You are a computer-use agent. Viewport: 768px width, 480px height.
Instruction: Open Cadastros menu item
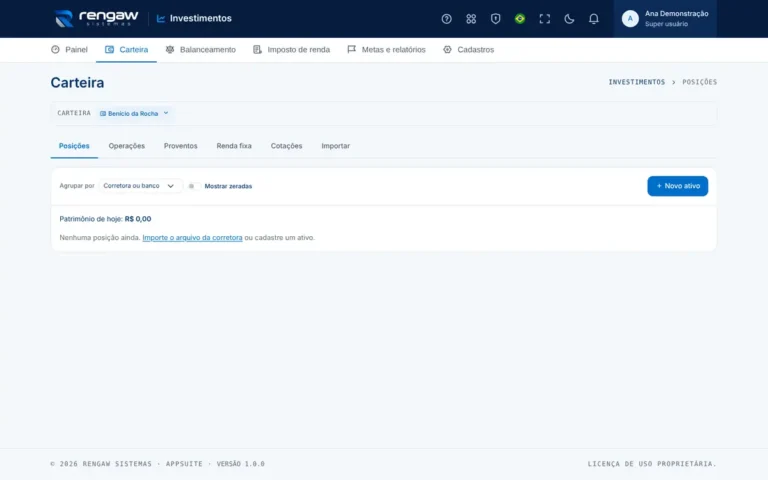(x=468, y=49)
